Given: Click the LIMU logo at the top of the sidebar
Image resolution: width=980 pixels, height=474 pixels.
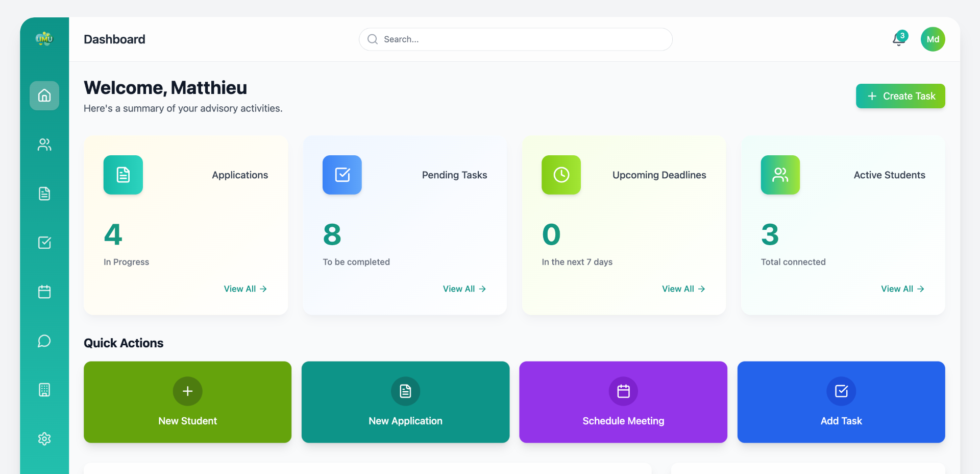Looking at the screenshot, I should [44, 39].
